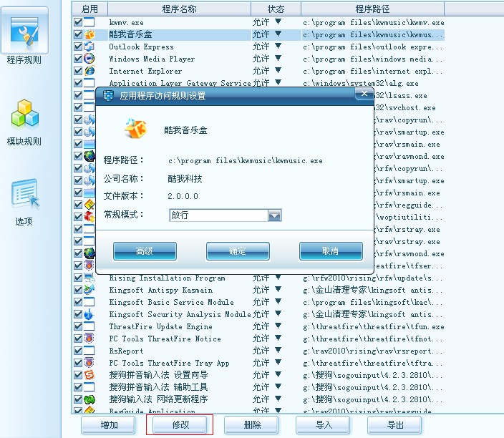Click the 高级 button in the dialog
Viewport: 504px width, 438px height.
145,251
